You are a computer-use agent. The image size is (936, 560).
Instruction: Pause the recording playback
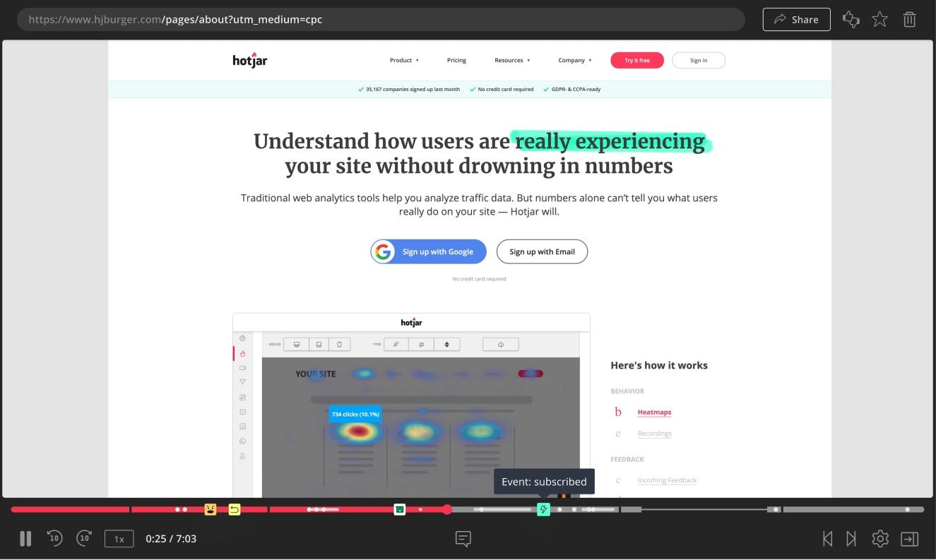[25, 539]
